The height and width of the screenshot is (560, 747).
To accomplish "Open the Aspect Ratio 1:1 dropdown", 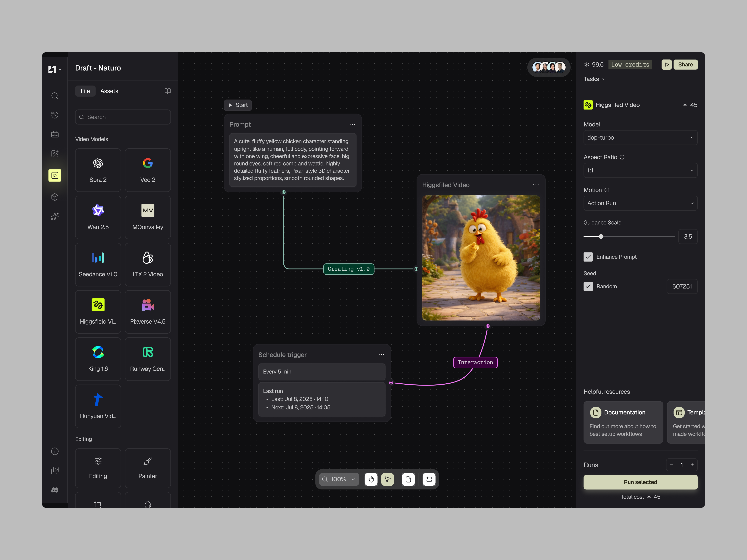I will pos(640,170).
